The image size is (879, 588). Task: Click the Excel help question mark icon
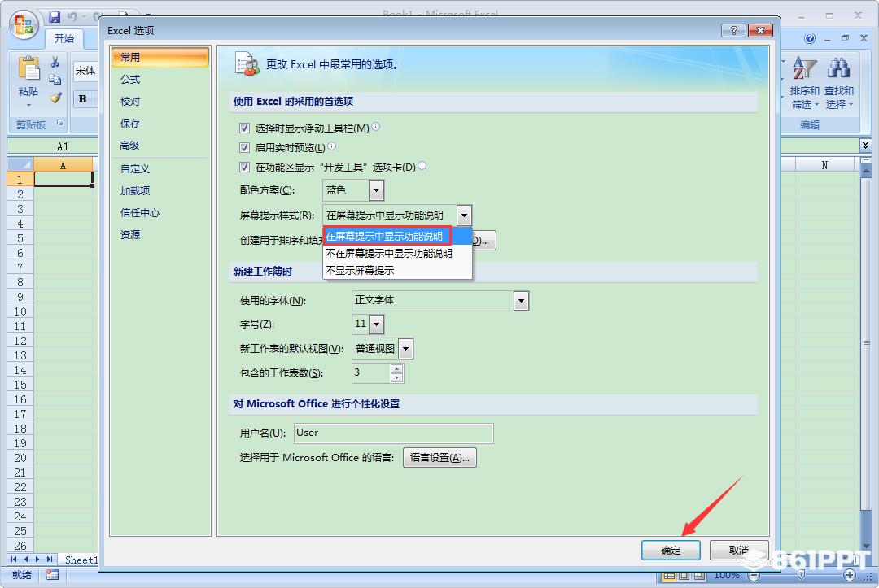click(810, 39)
